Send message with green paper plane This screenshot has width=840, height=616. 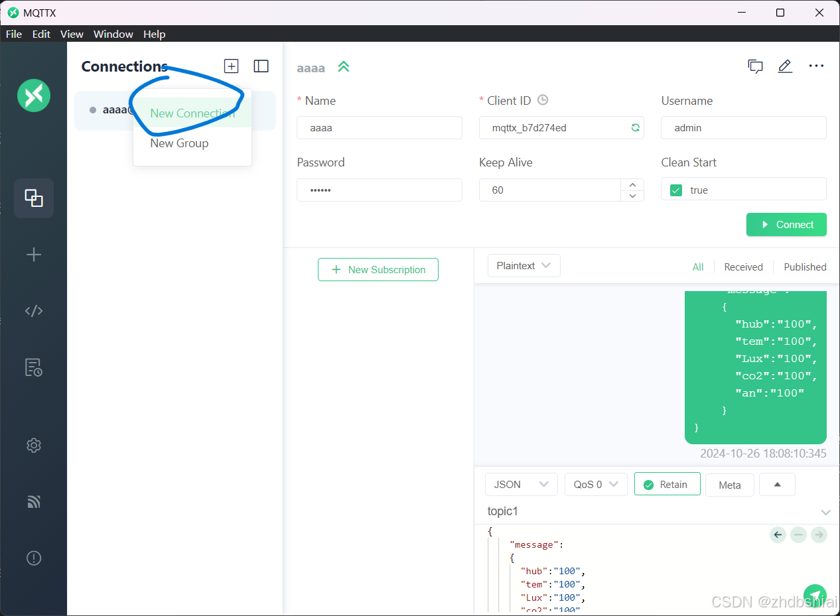point(815,595)
